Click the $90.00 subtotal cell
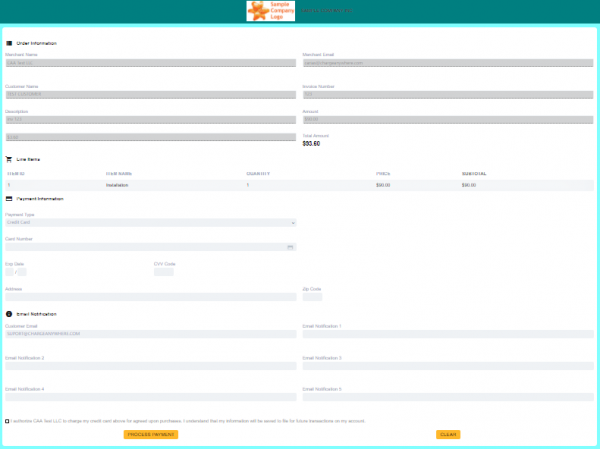 click(x=469, y=185)
